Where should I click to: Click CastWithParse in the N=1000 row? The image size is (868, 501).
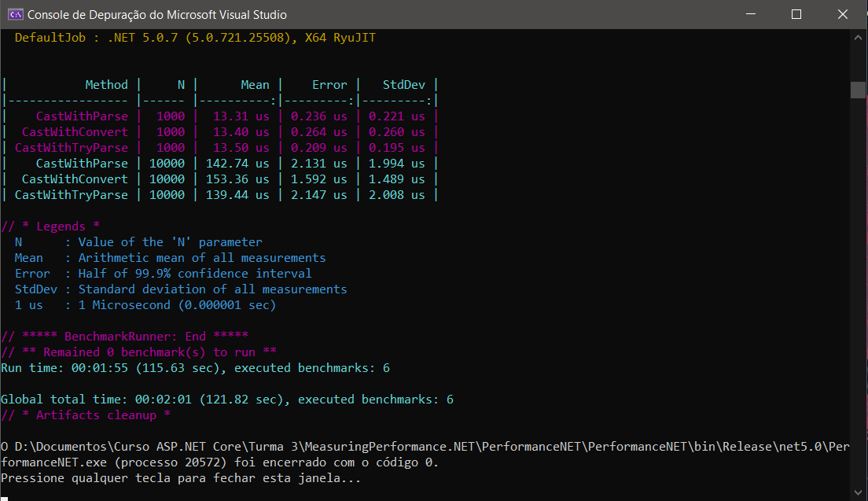(x=82, y=116)
